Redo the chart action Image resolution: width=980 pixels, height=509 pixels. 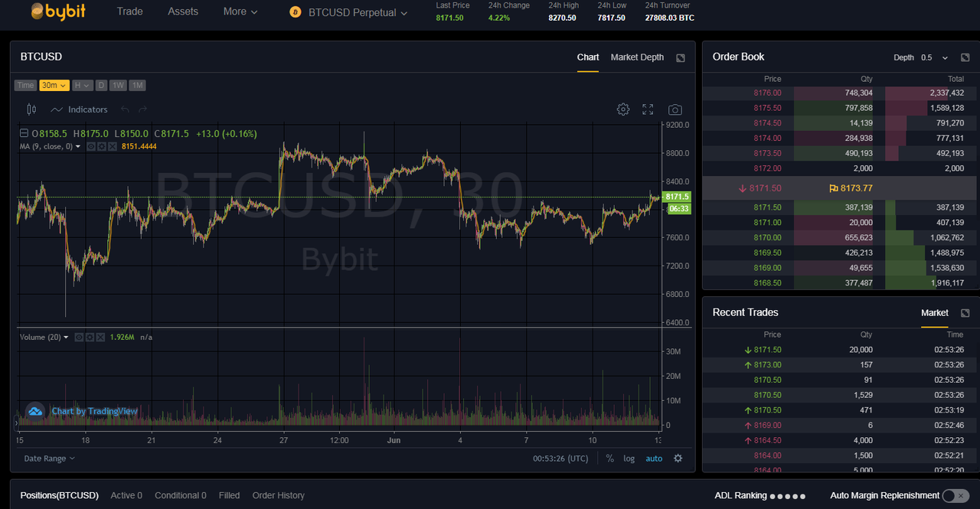[143, 109]
